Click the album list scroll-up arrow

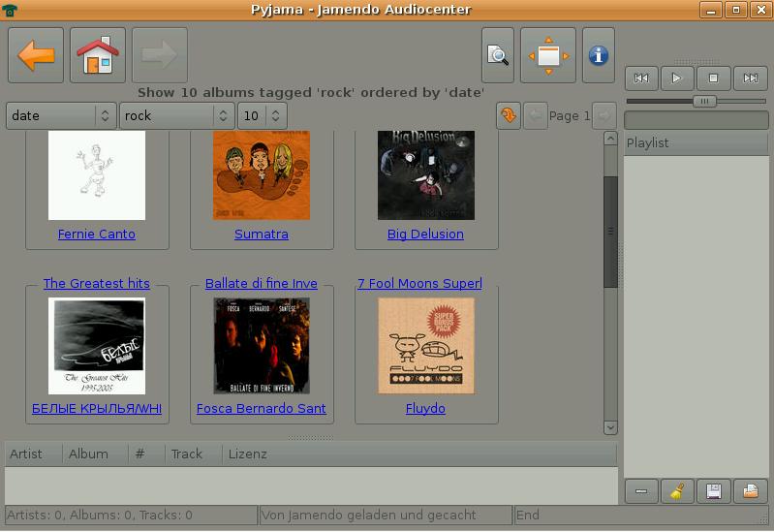coord(610,139)
